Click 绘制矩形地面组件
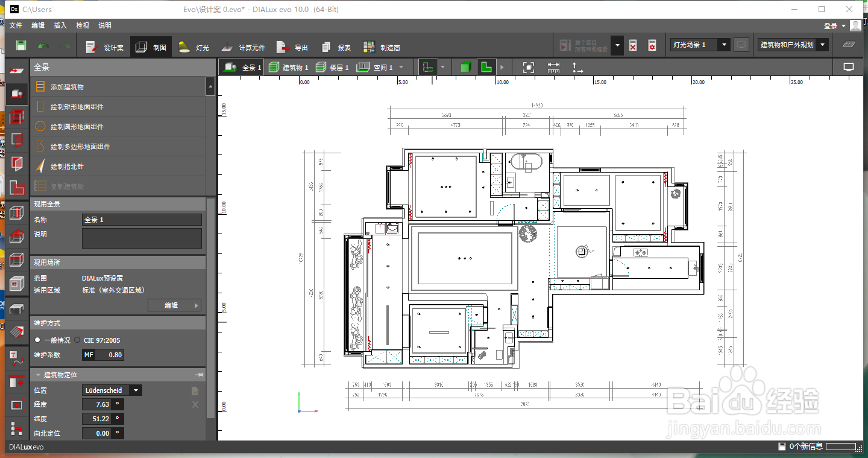Screen dimensions: 868x458 (x=118, y=107)
